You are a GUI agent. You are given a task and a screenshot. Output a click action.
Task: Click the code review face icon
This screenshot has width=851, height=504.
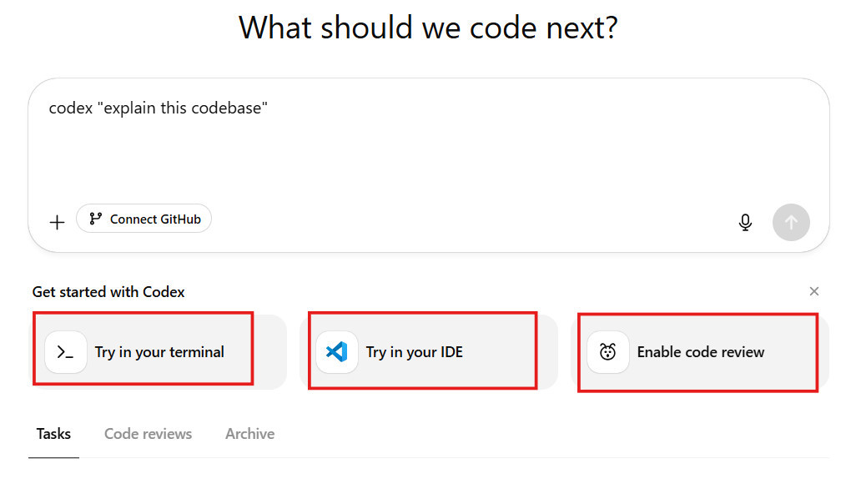607,352
